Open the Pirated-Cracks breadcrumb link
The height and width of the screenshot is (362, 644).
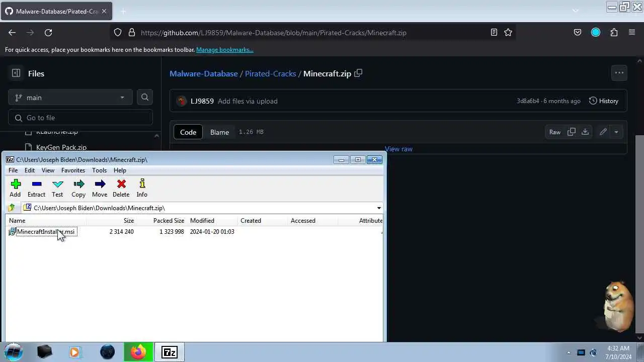click(271, 73)
